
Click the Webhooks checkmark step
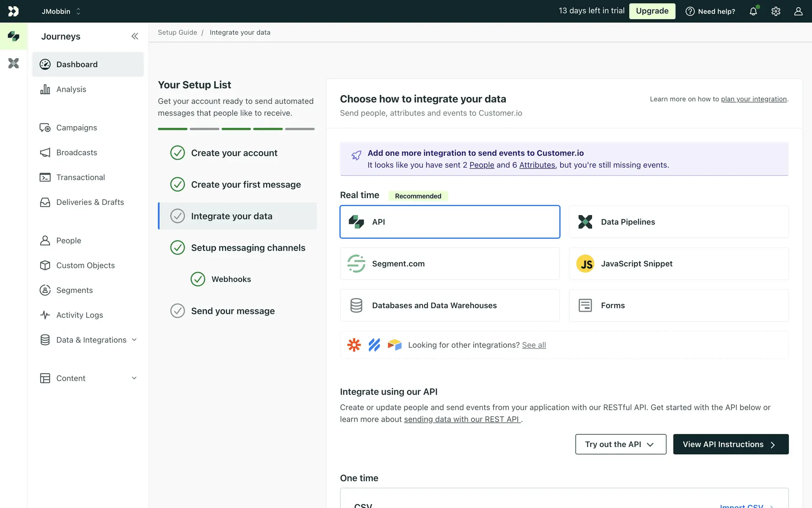tap(198, 279)
